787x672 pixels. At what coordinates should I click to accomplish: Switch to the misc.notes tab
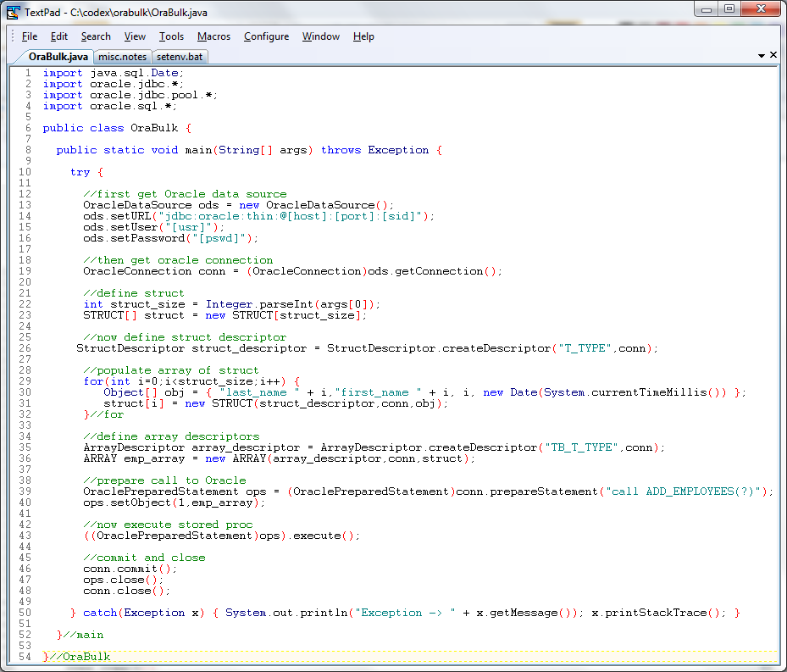click(123, 57)
